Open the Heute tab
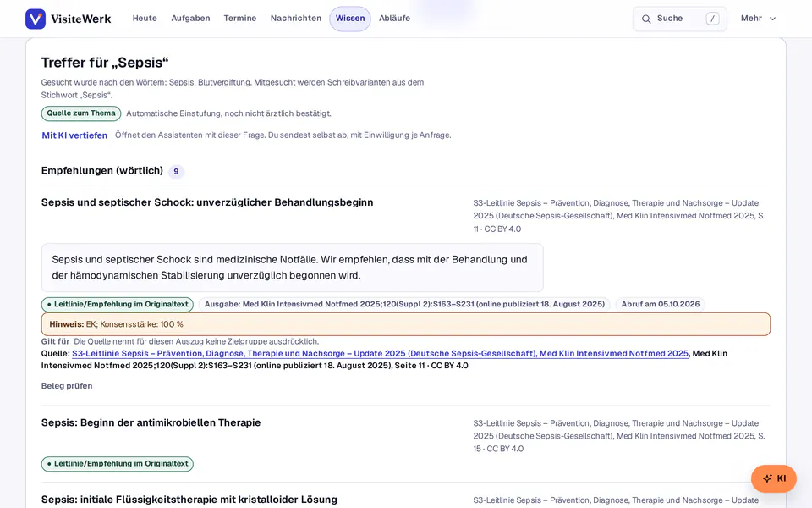This screenshot has height=508, width=812. coord(145,18)
